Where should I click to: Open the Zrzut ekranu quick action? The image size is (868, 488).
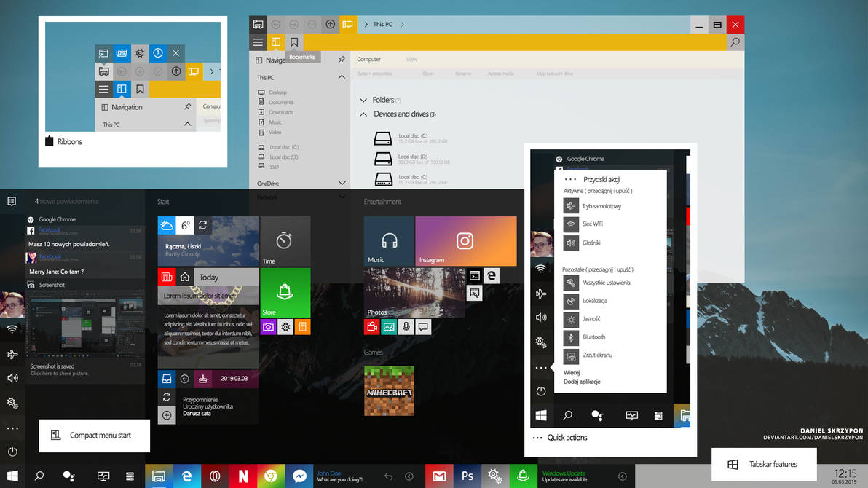tap(572, 355)
